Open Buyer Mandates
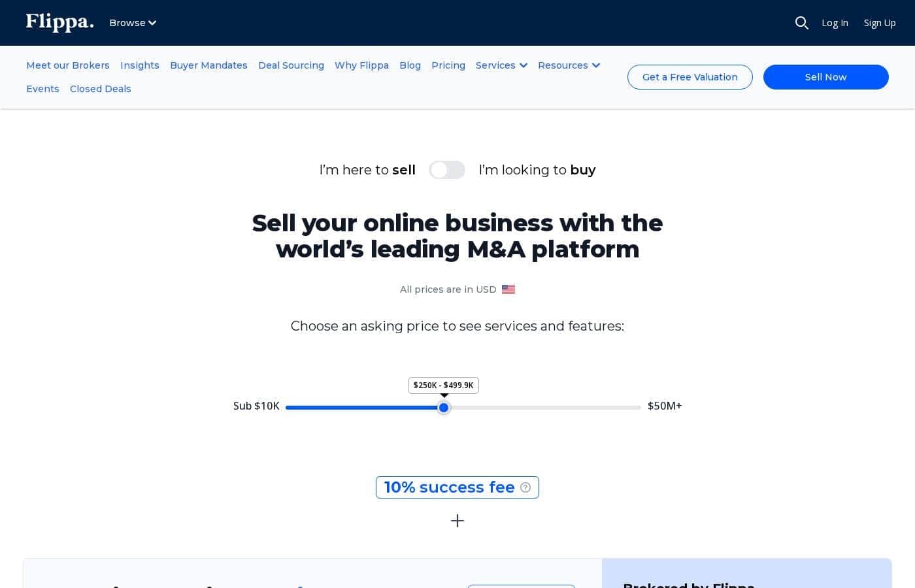Image resolution: width=915 pixels, height=588 pixels. (x=208, y=65)
